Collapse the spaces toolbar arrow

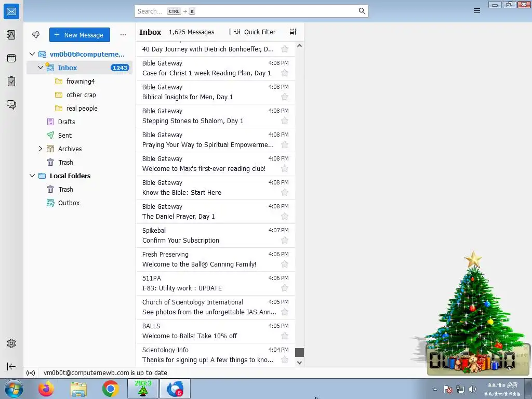[x=11, y=366]
